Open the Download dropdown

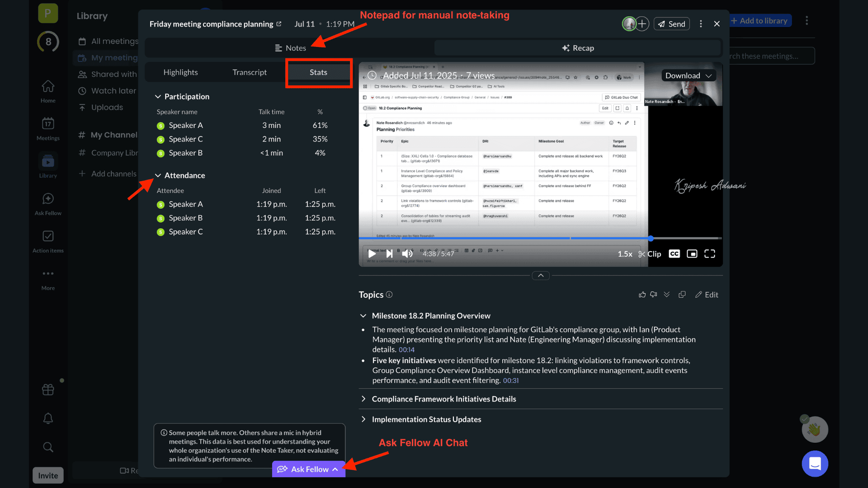[x=688, y=75]
